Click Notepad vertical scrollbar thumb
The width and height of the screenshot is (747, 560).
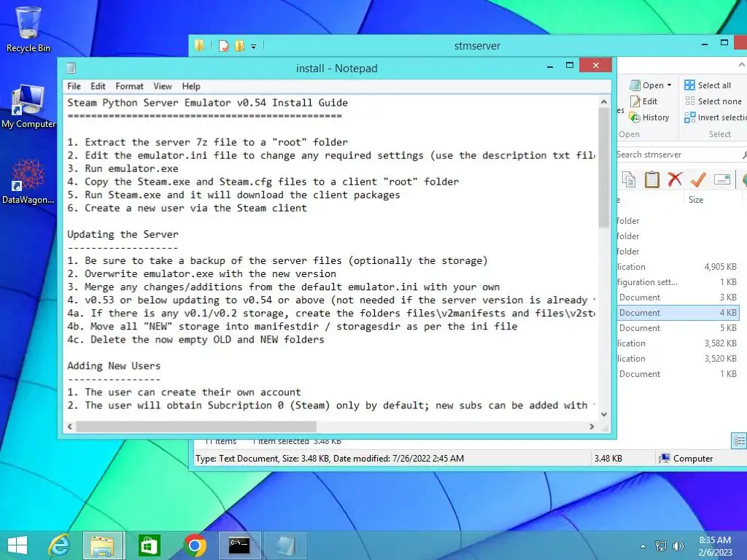604,167
